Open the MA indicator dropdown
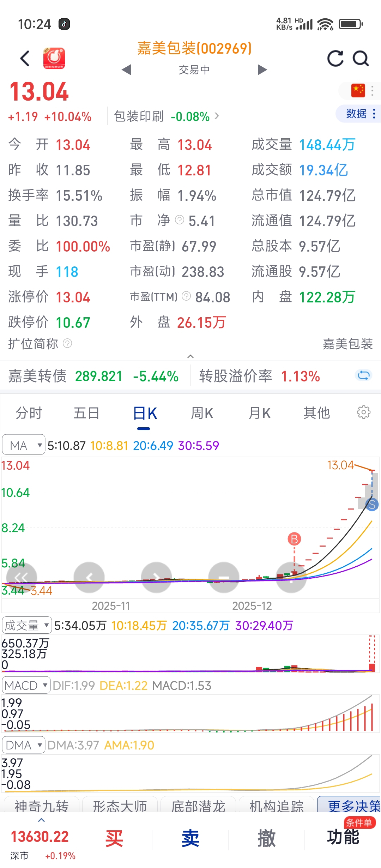 click(24, 445)
